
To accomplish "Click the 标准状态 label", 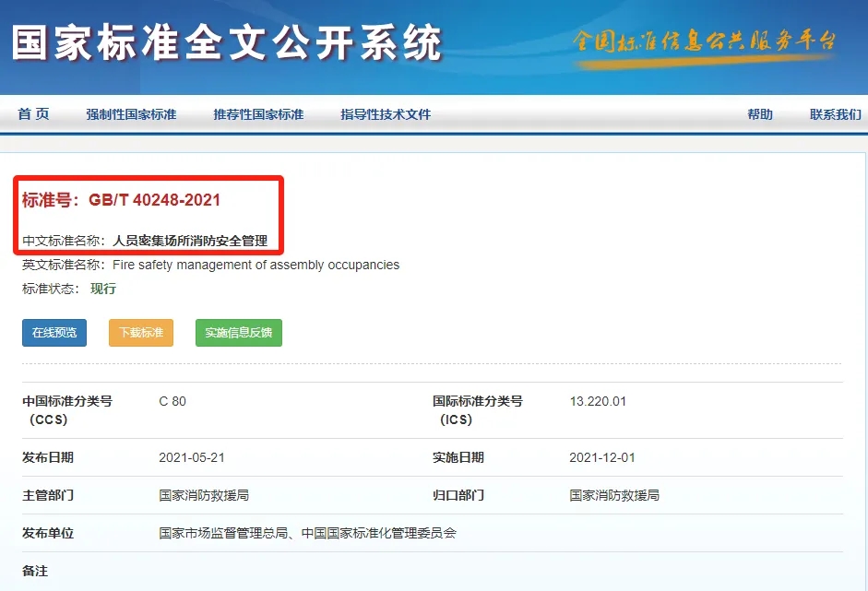I will coord(51,289).
